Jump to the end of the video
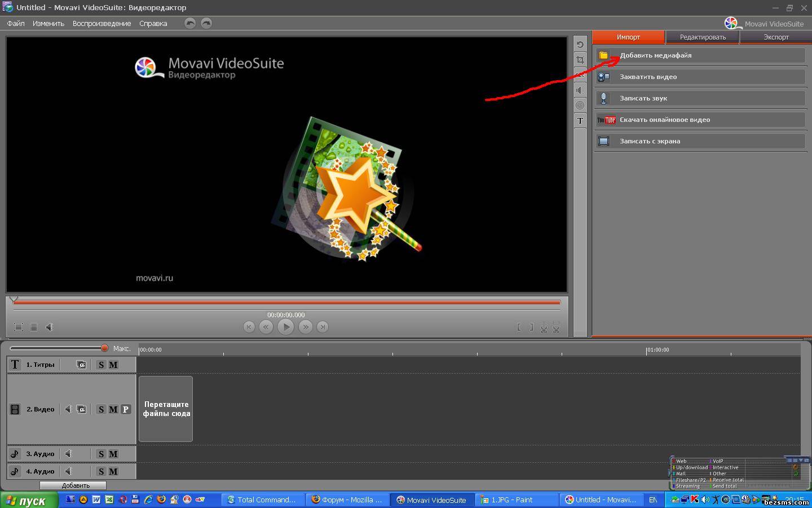This screenshot has width=812, height=508. (x=323, y=327)
